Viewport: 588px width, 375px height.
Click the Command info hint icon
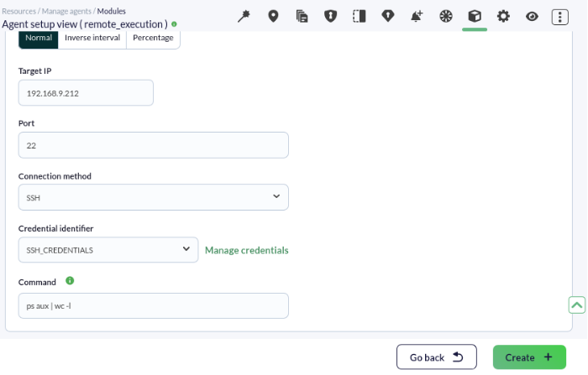70,280
